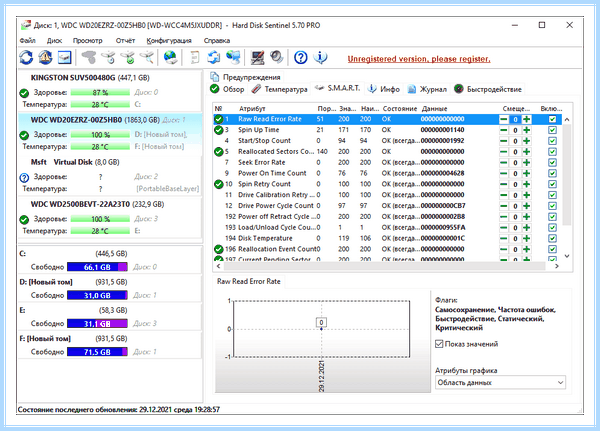Switch to the Температура tab
The height and width of the screenshot is (431, 600).
click(280, 89)
